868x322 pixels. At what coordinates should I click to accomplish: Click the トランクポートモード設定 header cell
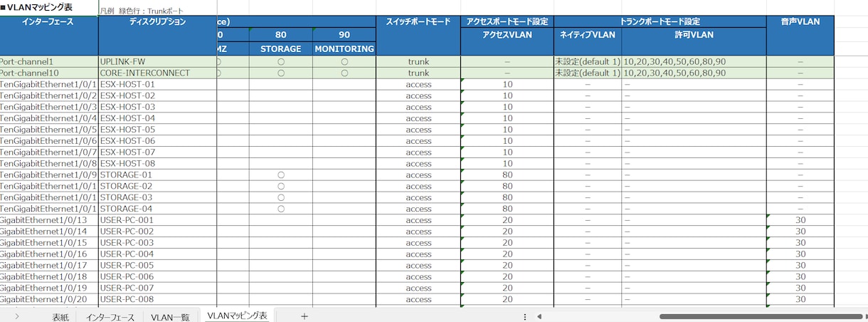coord(660,21)
